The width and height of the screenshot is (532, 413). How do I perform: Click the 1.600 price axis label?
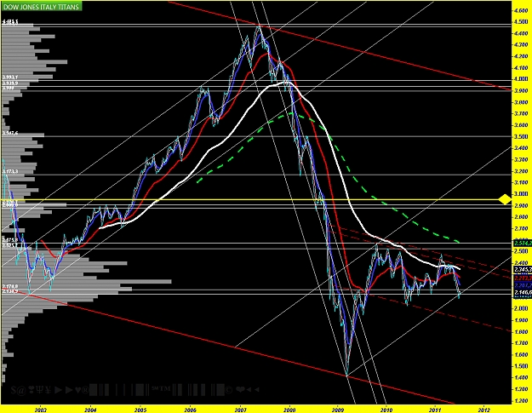(x=521, y=354)
